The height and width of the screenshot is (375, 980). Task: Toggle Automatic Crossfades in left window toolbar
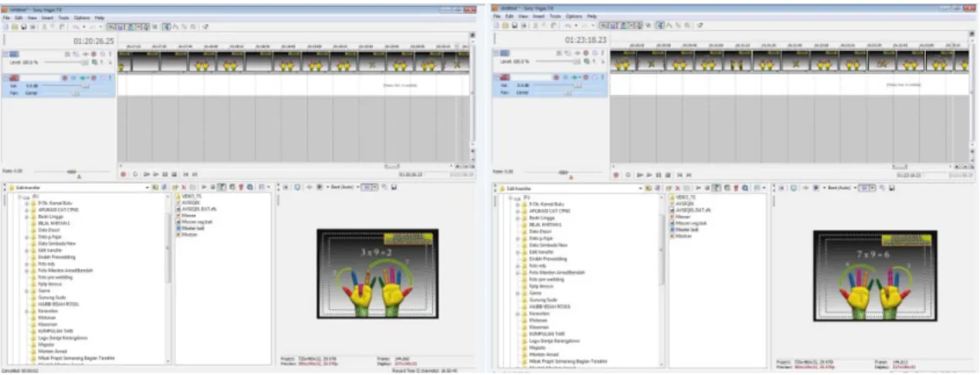[x=120, y=27]
